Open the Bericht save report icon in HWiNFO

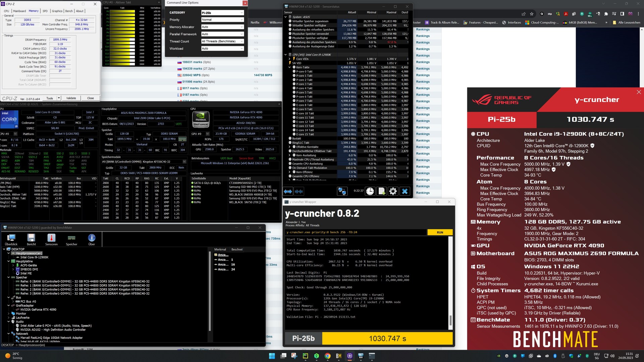31,240
